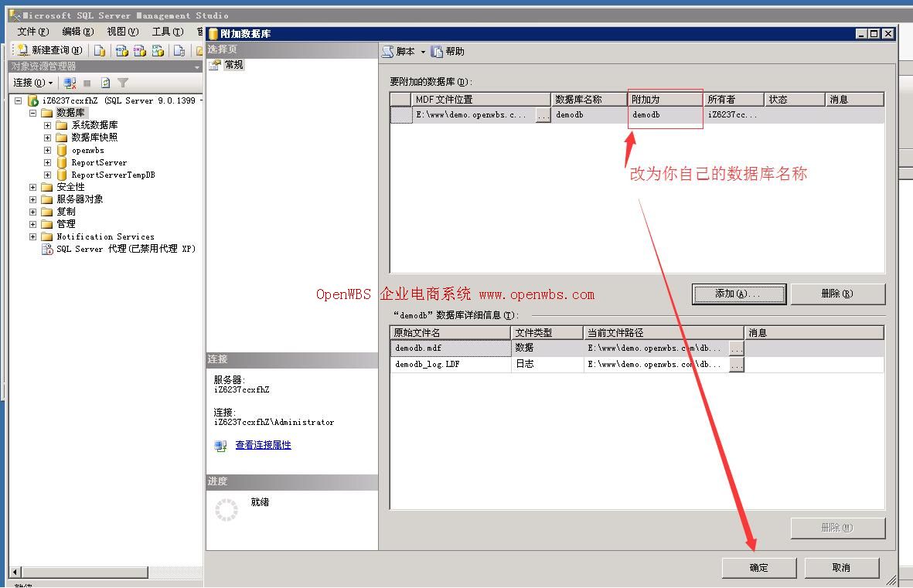This screenshot has height=588, width=913.
Task: Open the 查看连接属性 link
Action: (x=263, y=445)
